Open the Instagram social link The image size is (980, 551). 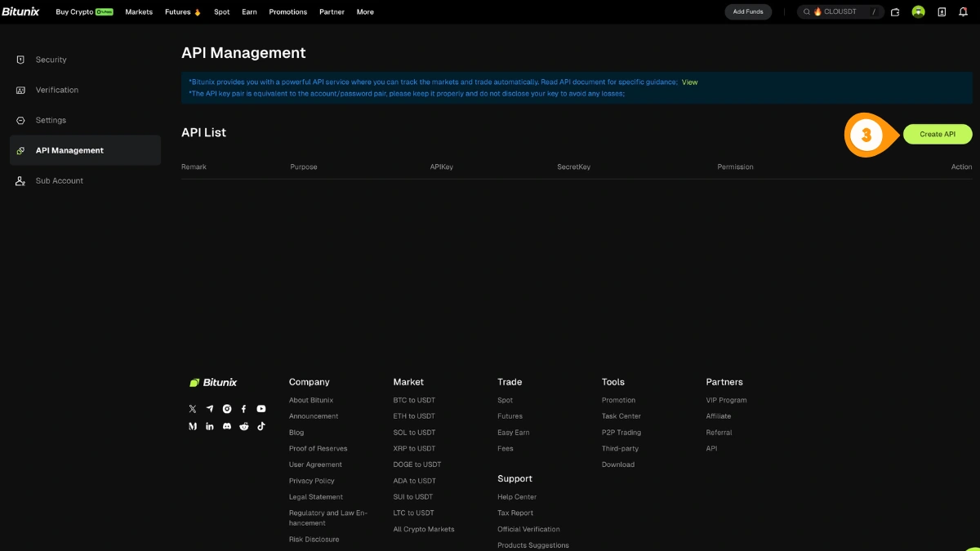click(227, 409)
